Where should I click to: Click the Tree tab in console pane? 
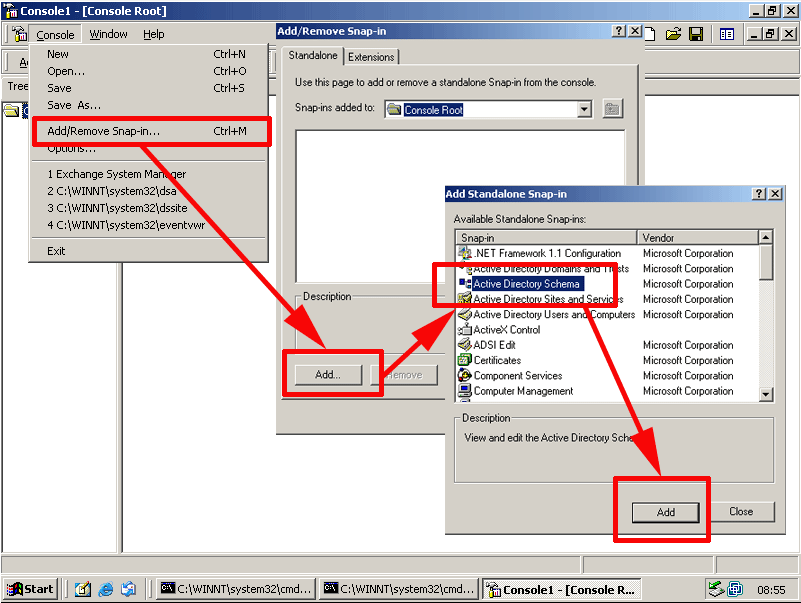[17, 86]
